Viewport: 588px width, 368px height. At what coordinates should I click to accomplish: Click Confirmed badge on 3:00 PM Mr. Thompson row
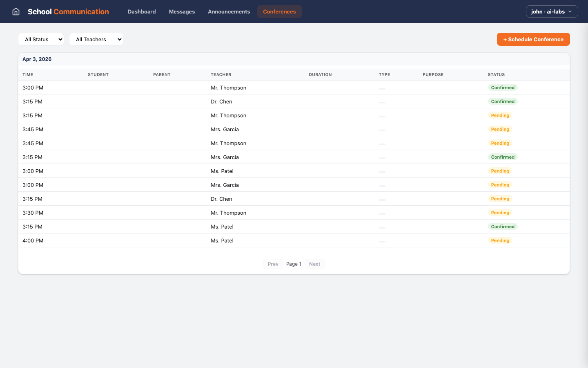(x=503, y=88)
